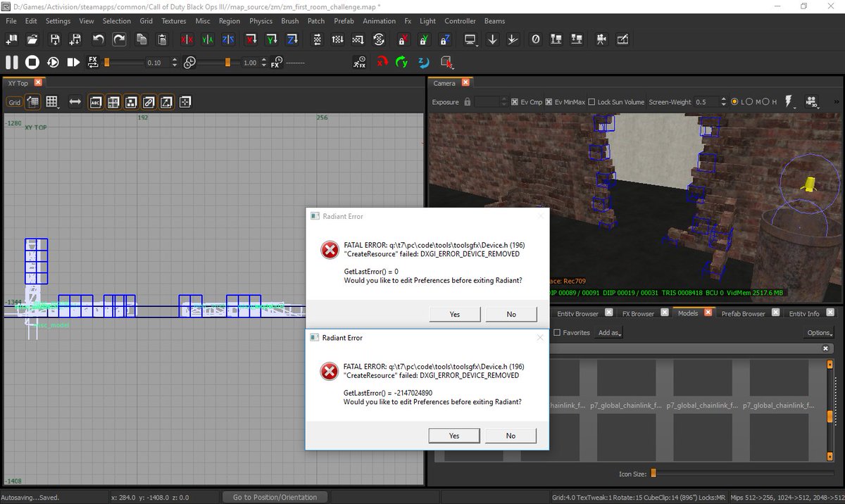
Task: Open the cube selection tool dropdown
Action: tap(446, 62)
